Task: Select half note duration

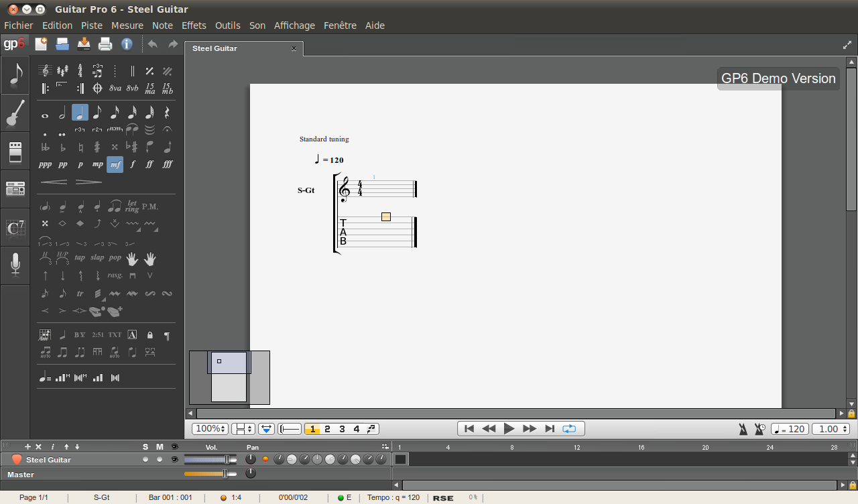Action: tap(62, 113)
